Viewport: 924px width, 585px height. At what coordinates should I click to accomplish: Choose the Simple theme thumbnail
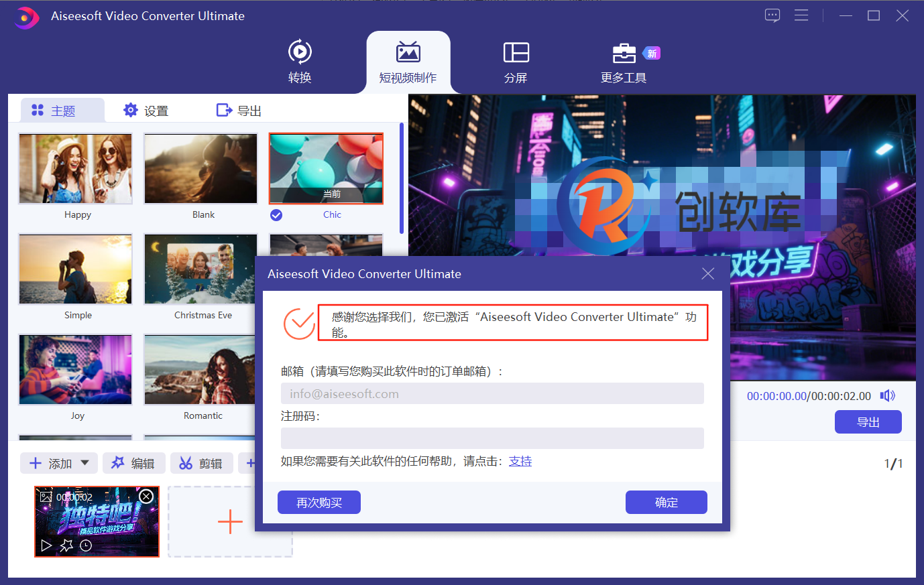pyautogui.click(x=76, y=269)
